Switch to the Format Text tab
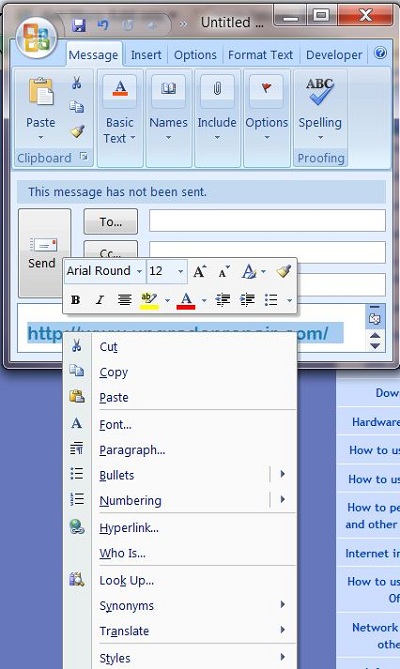This screenshot has width=400, height=669. tap(260, 55)
